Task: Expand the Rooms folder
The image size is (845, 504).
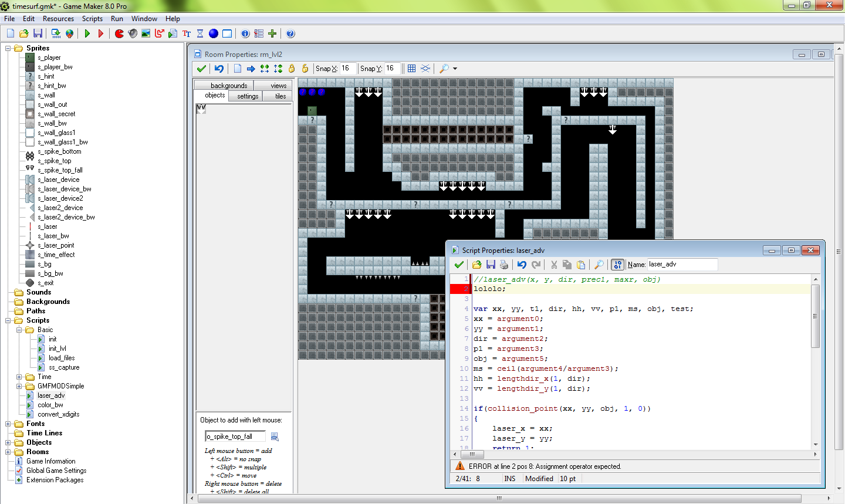Action: coord(8,452)
